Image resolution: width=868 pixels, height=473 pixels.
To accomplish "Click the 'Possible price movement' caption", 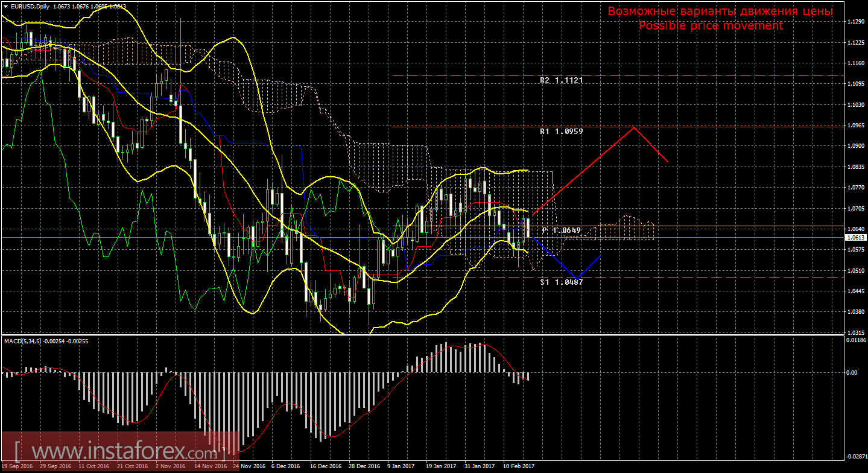I will [711, 25].
